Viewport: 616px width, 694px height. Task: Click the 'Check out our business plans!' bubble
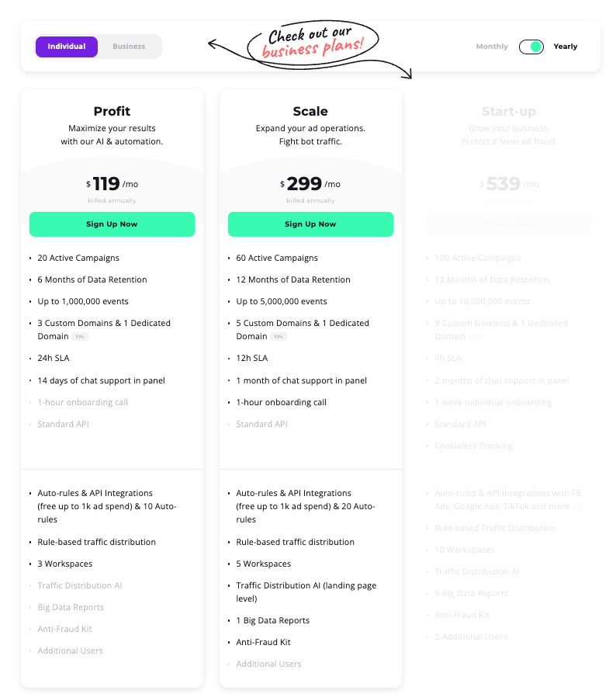312,44
